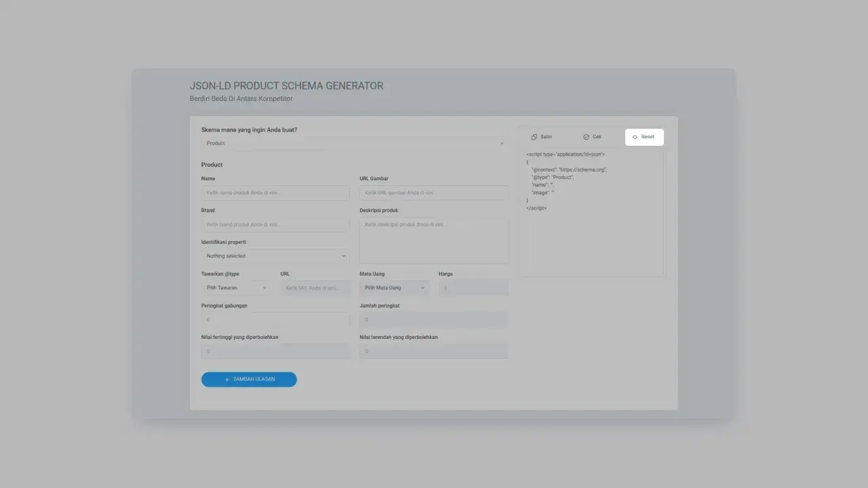
Task: Click the Jumlah peringkat field
Action: [433, 320]
